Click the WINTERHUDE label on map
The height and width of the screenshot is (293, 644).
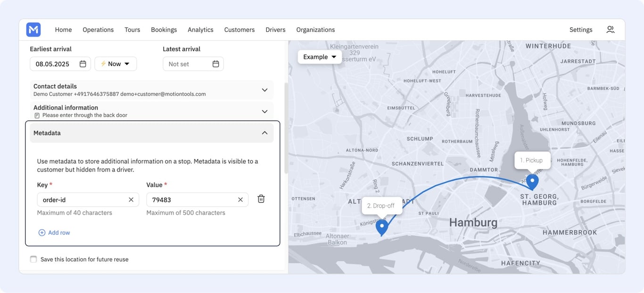(x=548, y=46)
